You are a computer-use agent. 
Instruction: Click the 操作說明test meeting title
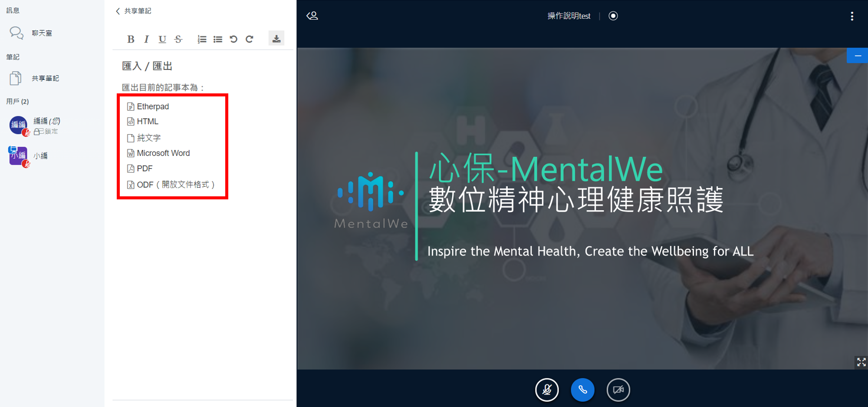click(569, 16)
